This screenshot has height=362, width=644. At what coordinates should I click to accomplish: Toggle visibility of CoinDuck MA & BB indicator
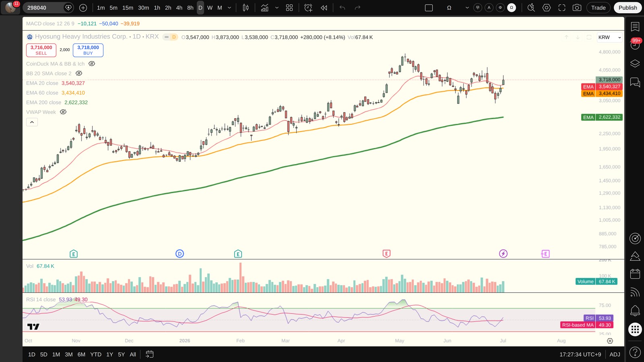pyautogui.click(x=92, y=64)
